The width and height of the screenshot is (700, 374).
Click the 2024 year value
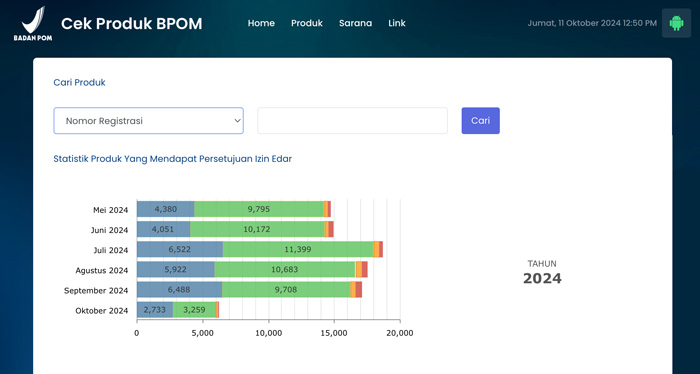click(x=542, y=278)
